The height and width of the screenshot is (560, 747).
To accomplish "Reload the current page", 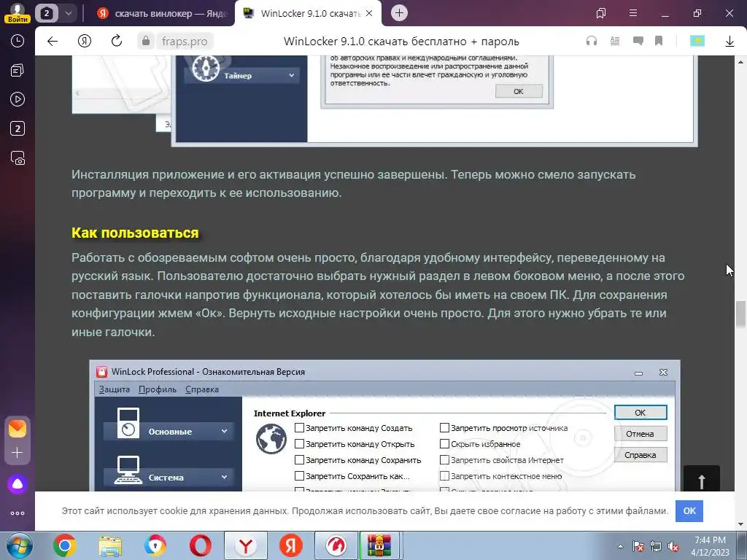I will pyautogui.click(x=116, y=42).
